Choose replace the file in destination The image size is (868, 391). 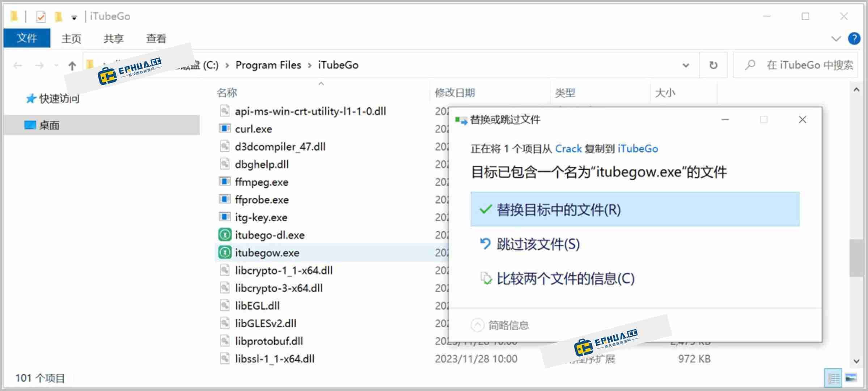[x=635, y=209]
